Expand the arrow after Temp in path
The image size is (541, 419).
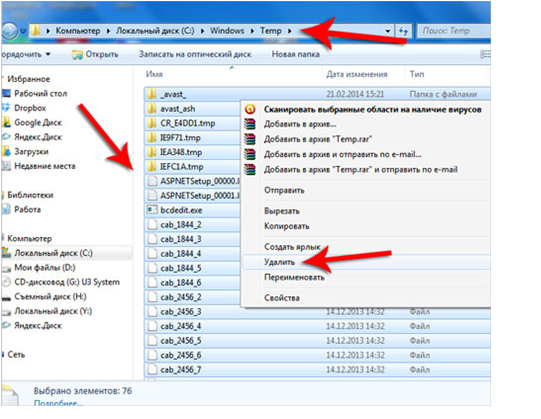coord(289,31)
